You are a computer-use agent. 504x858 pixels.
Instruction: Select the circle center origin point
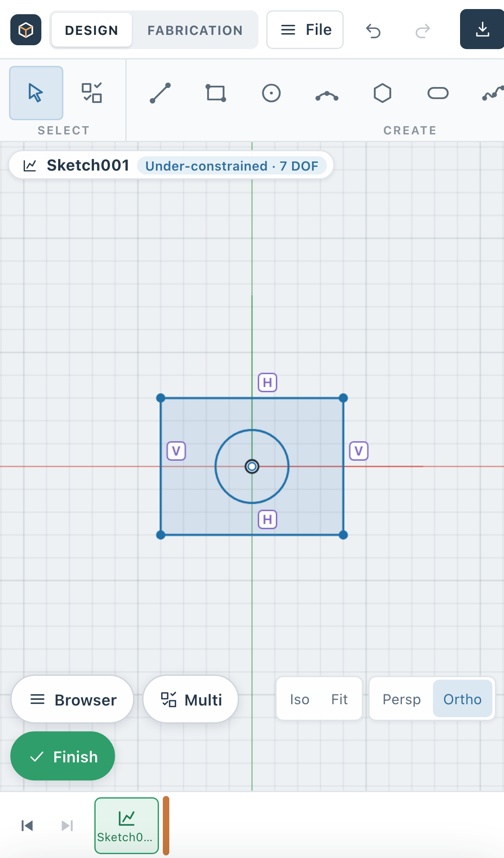pos(252,466)
